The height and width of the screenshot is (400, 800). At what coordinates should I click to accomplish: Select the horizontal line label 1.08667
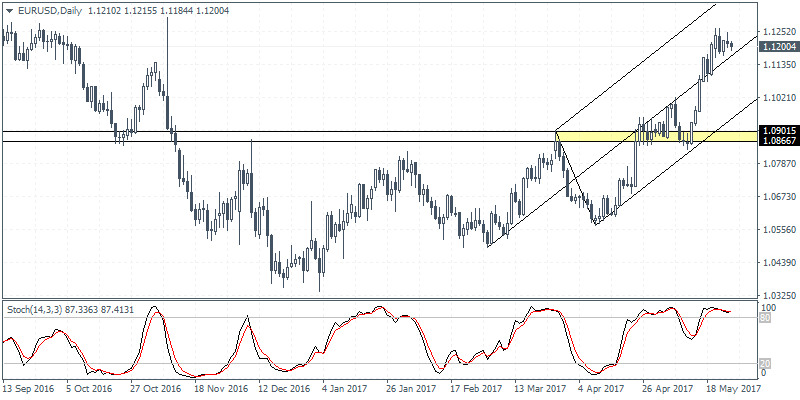[778, 140]
